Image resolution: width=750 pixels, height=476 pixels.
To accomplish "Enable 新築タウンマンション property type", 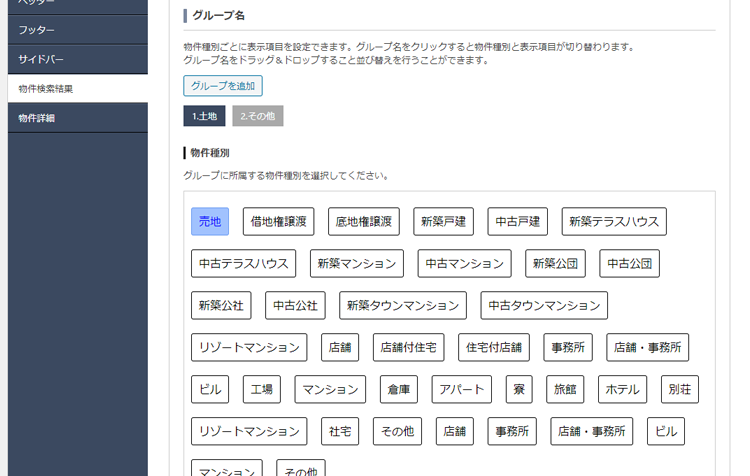I will (403, 305).
